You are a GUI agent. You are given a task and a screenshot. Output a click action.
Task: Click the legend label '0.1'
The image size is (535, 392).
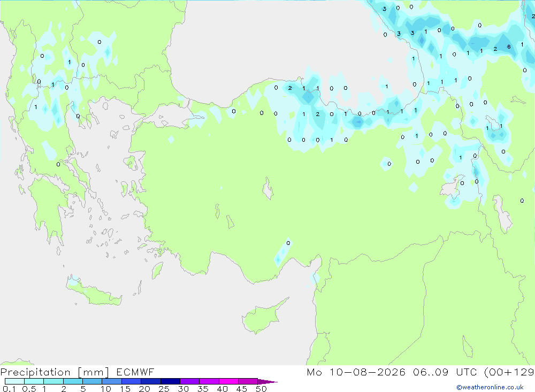coord(9,389)
